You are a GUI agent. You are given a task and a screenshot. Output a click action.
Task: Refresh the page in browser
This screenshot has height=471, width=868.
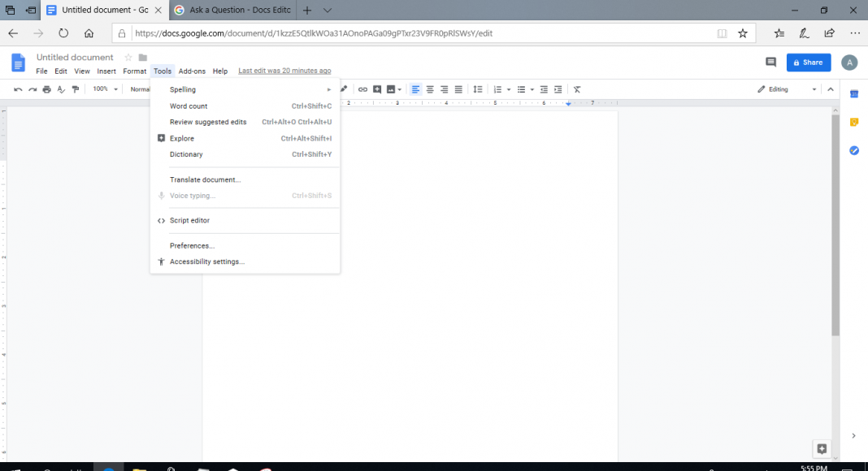(63, 33)
